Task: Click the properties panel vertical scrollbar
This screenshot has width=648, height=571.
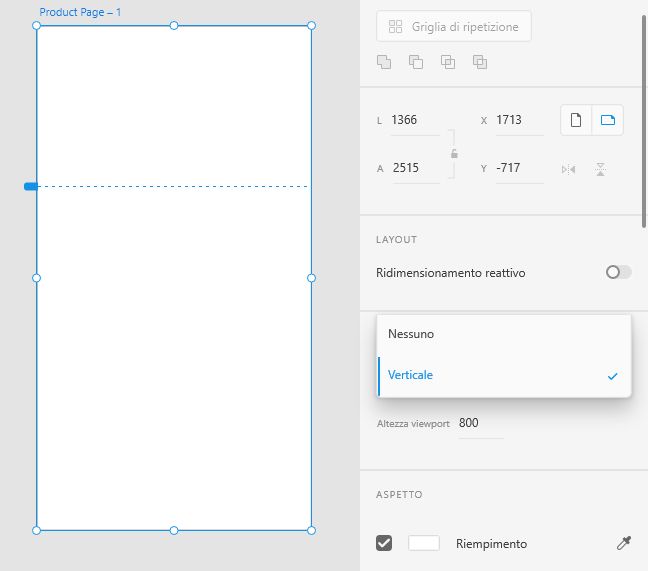Action: 644,121
